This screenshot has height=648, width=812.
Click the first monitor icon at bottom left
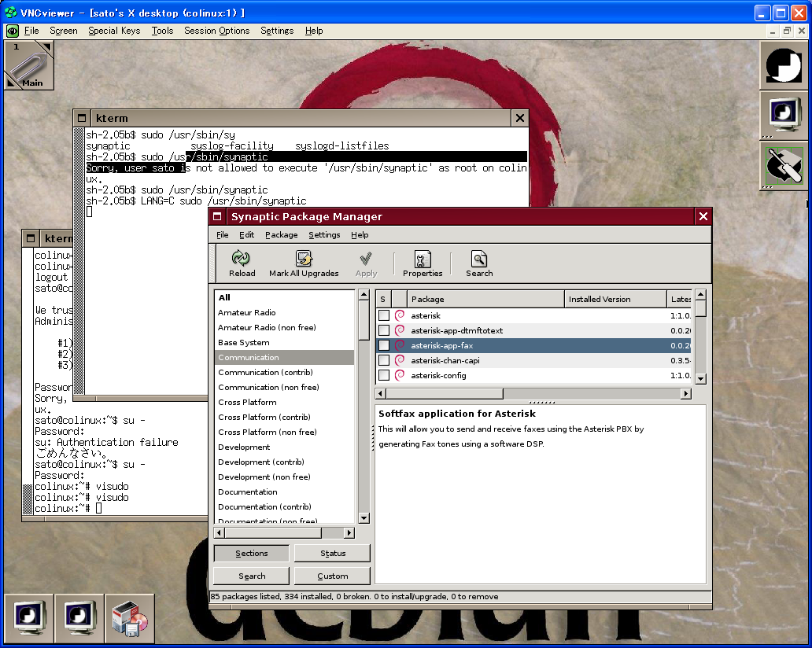29,618
